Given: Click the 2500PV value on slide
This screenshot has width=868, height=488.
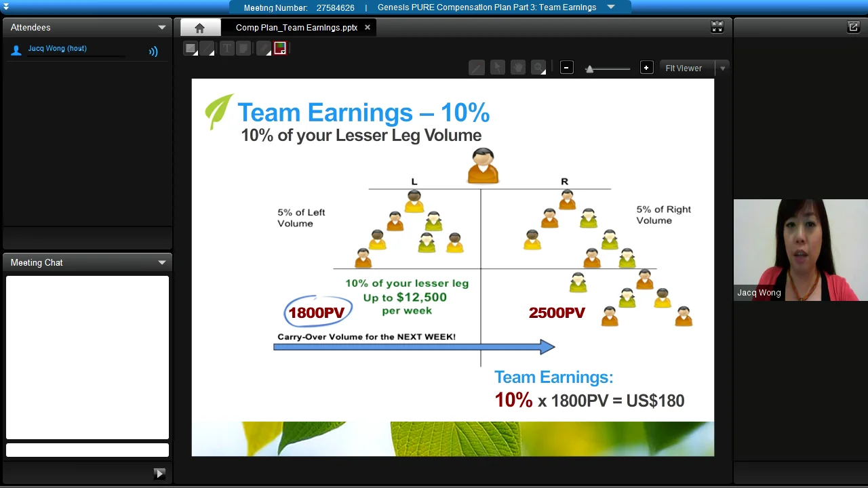Looking at the screenshot, I should pos(557,313).
